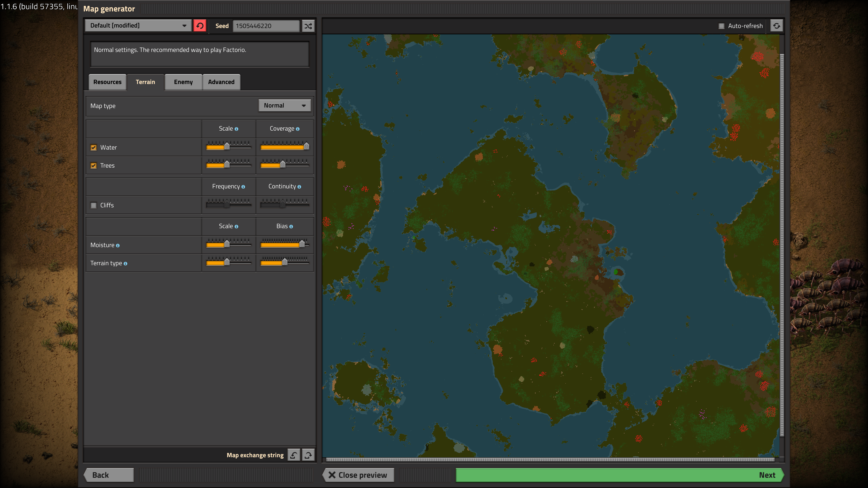Uncheck the Trees checkbox
Viewport: 868px width, 488px height.
coord(94,166)
